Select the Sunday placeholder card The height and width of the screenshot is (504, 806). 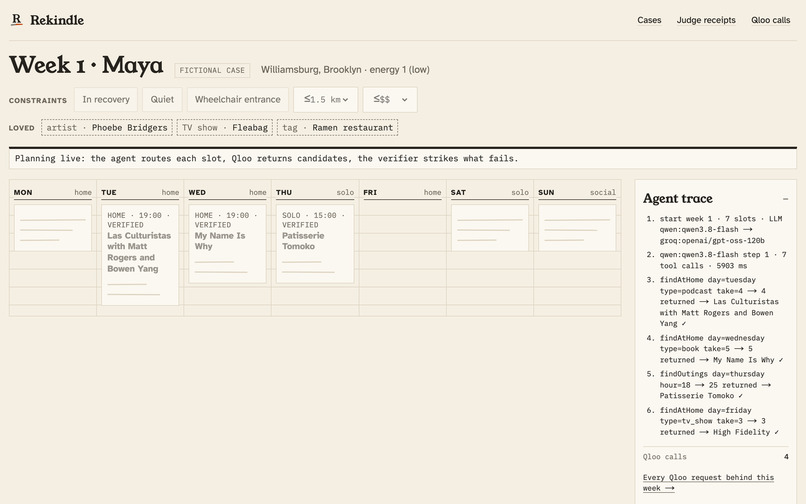coord(577,228)
